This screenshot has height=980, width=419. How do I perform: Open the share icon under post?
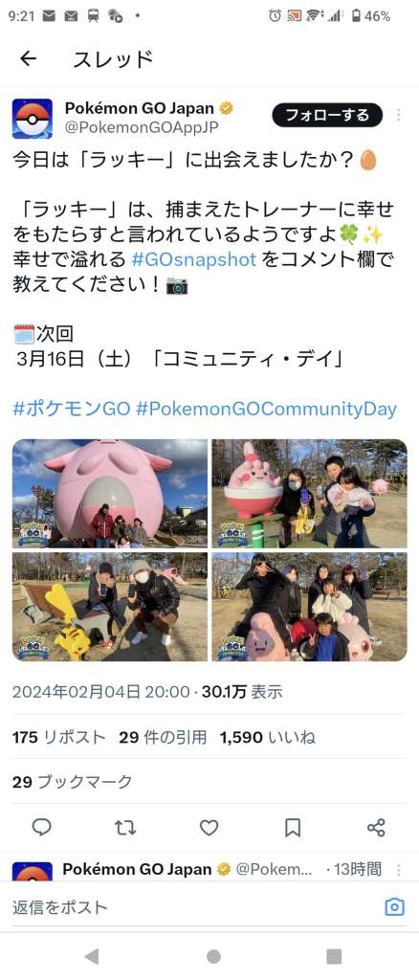tap(376, 828)
